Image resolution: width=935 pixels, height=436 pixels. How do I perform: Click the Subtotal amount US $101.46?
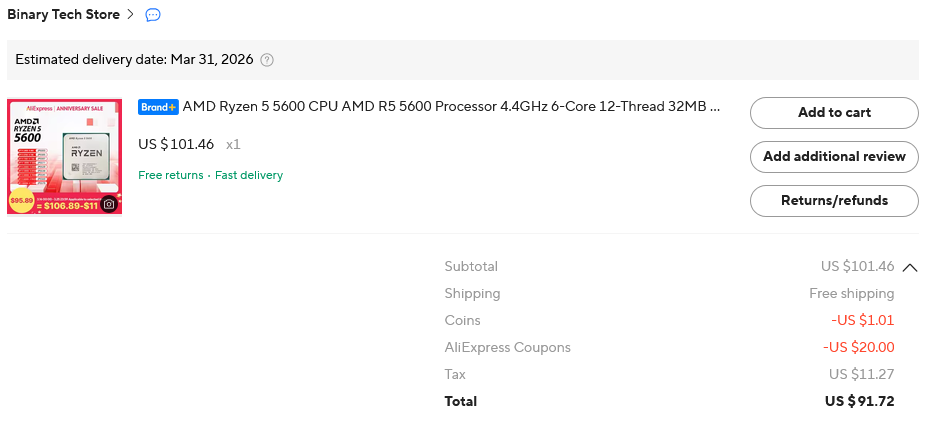pos(857,267)
